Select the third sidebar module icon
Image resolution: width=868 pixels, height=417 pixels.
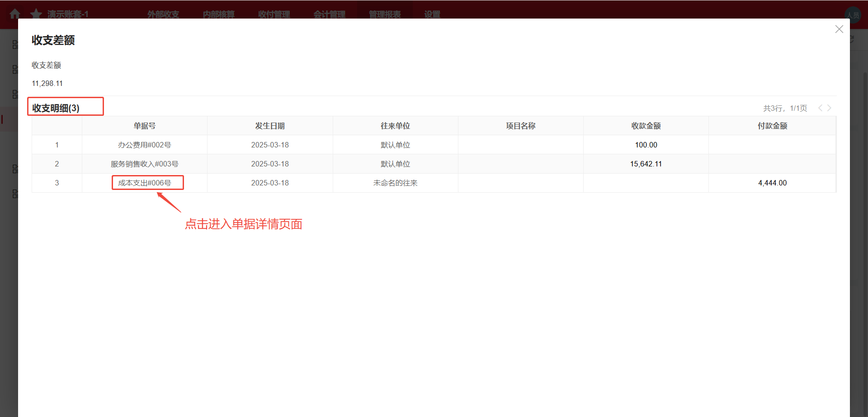(x=15, y=94)
